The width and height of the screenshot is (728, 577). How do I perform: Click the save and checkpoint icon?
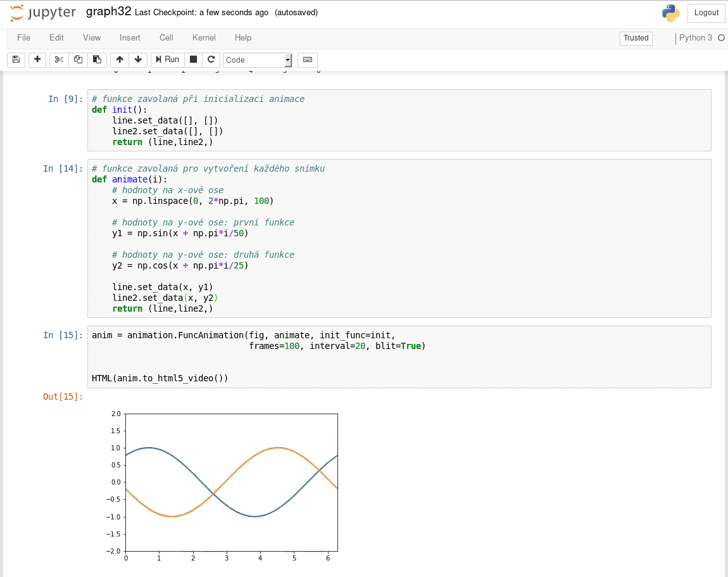(x=16, y=60)
